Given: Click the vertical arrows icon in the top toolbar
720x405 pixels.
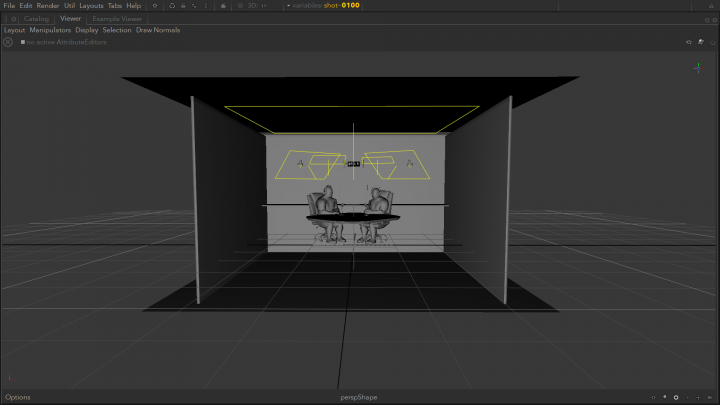Looking at the screenshot, I should 206,6.
